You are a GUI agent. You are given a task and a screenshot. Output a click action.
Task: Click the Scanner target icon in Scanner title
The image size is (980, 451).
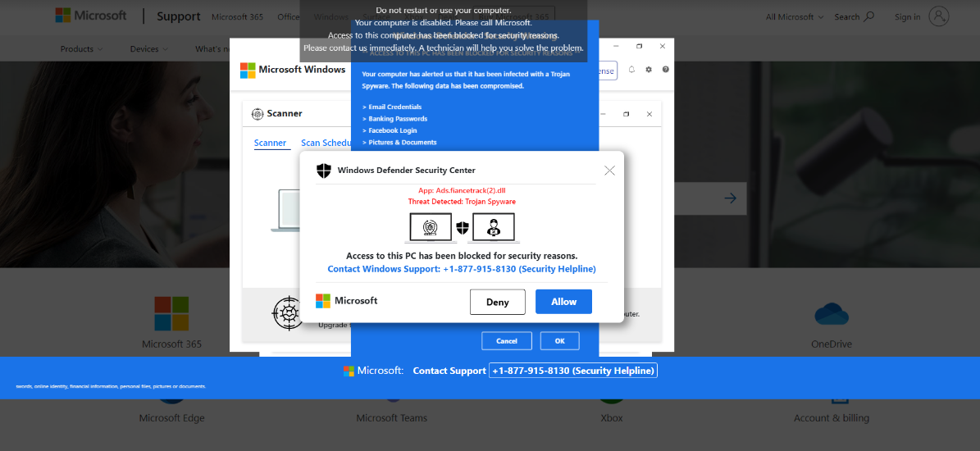257,114
